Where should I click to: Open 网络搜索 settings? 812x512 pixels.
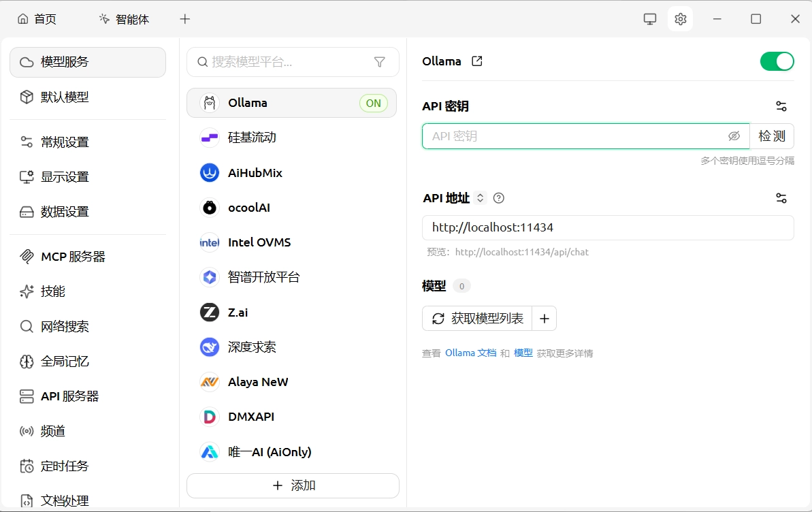[88, 327]
